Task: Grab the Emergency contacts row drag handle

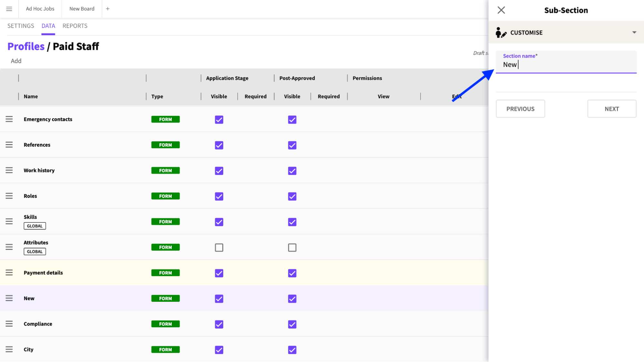Action: (9, 119)
